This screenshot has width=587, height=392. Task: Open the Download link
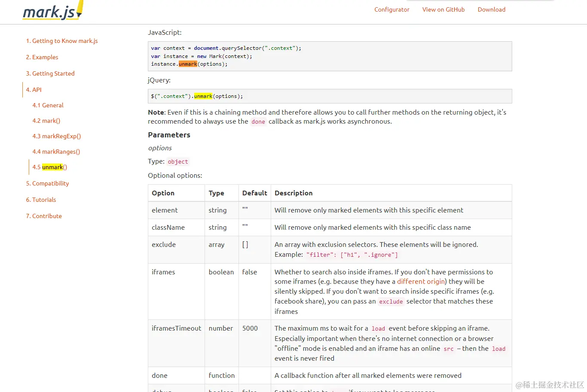(492, 9)
